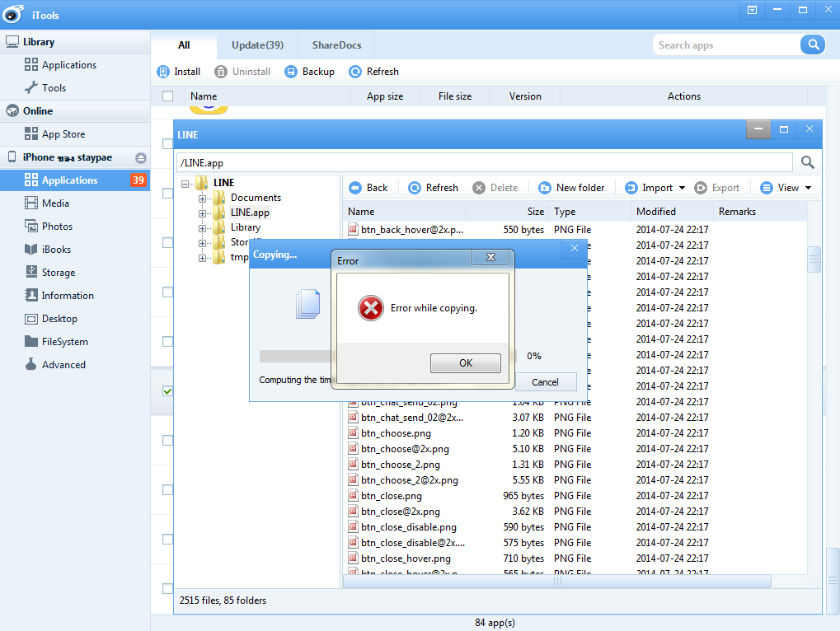Select btn_chat_send_02@2x file row
840x631 pixels.
click(575, 418)
